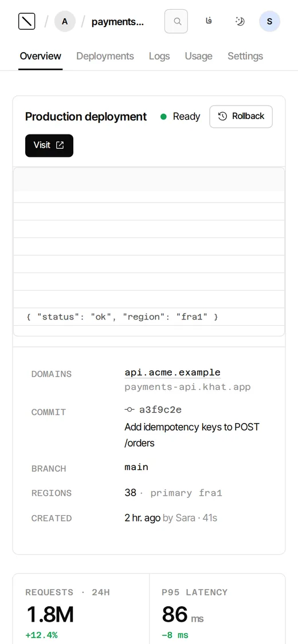Select the main branch name

pyautogui.click(x=136, y=467)
